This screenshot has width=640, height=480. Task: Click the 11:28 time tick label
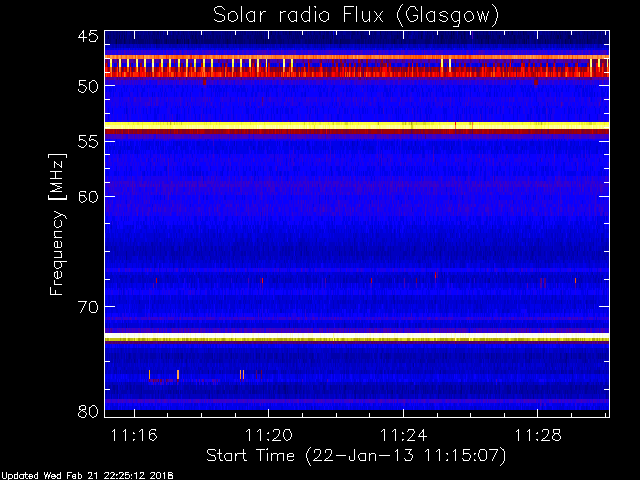[538, 435]
